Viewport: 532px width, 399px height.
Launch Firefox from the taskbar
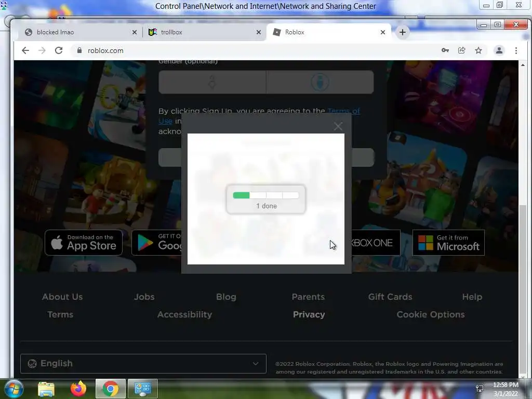point(78,389)
